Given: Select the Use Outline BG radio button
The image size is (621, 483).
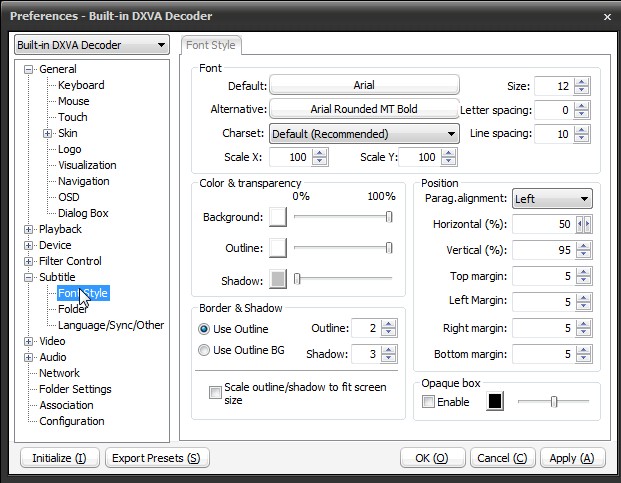Looking at the screenshot, I should pos(204,350).
